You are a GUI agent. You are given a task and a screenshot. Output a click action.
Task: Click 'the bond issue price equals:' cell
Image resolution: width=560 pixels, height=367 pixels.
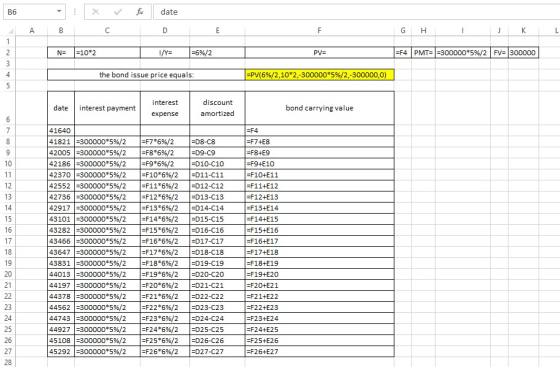146,75
